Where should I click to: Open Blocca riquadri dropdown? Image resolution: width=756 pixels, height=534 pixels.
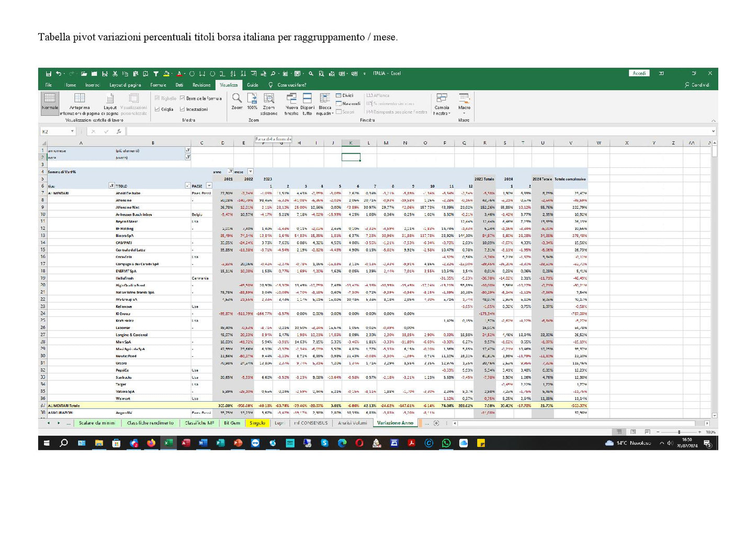point(325,104)
